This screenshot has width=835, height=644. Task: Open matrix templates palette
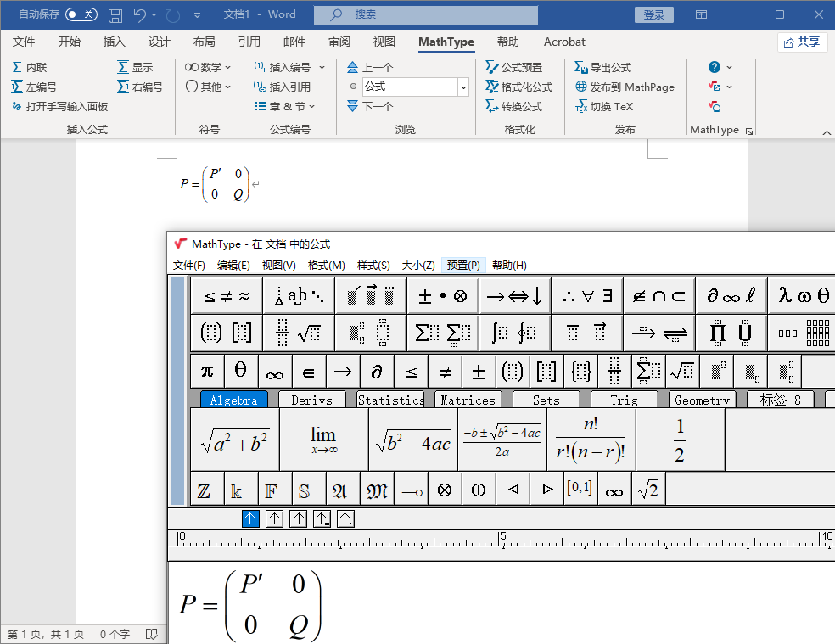(x=803, y=333)
